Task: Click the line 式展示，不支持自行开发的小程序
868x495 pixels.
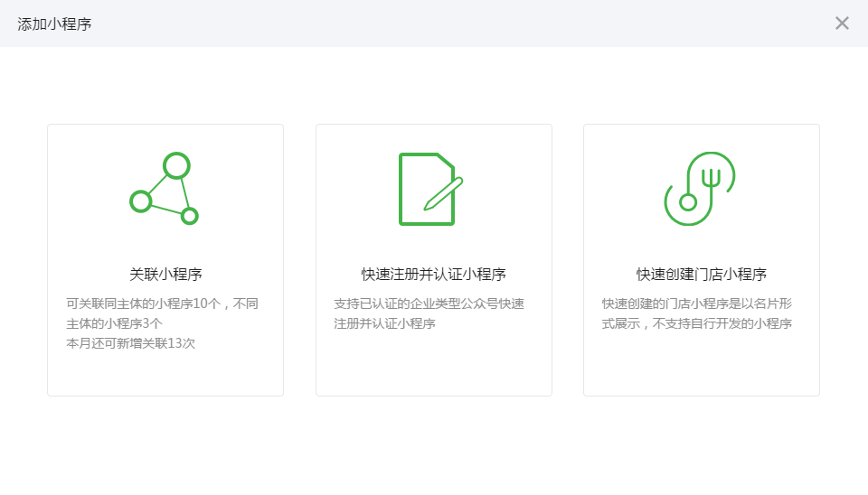Action: [697, 323]
